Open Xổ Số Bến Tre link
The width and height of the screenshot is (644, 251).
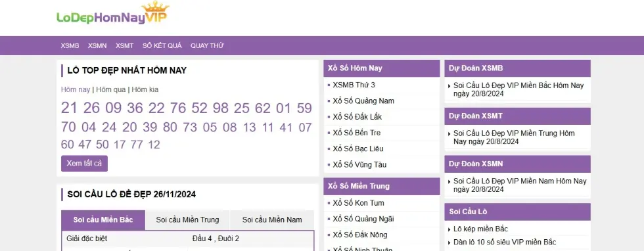pos(356,133)
